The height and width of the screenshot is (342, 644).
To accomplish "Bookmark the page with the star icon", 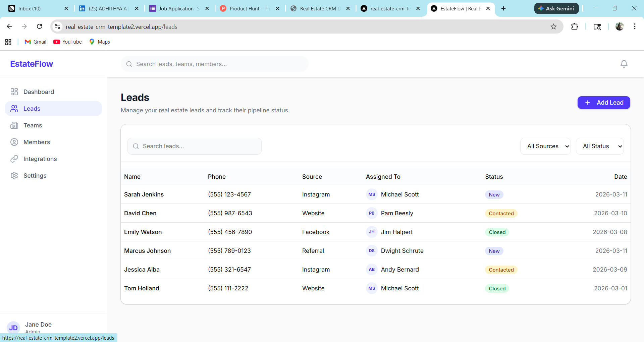I will (554, 26).
